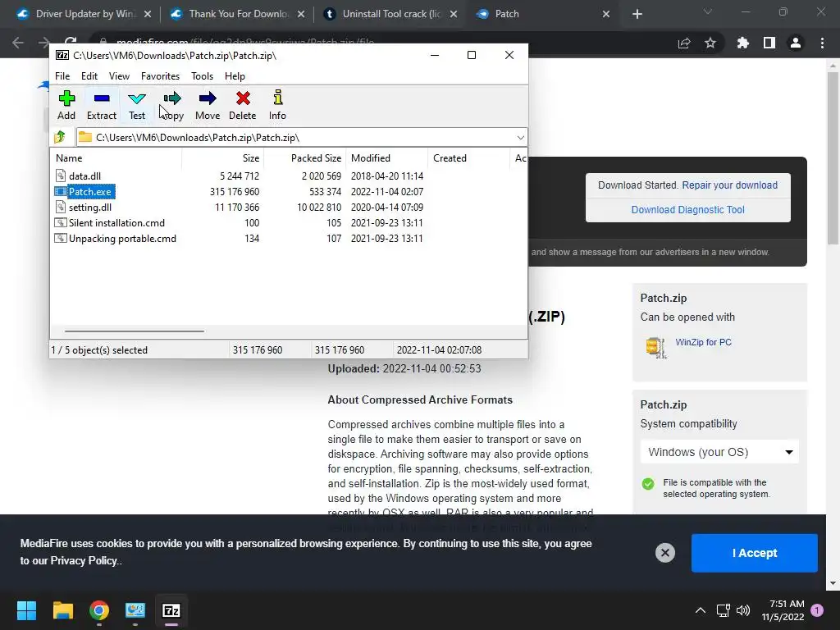Click the Extract toolbar icon
The image size is (840, 630).
[101, 98]
